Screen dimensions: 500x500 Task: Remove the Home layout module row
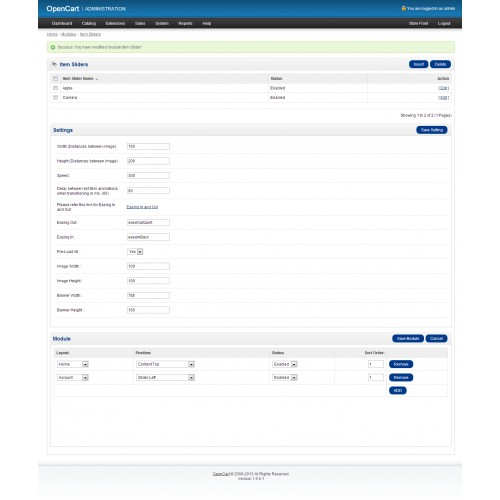(x=401, y=364)
